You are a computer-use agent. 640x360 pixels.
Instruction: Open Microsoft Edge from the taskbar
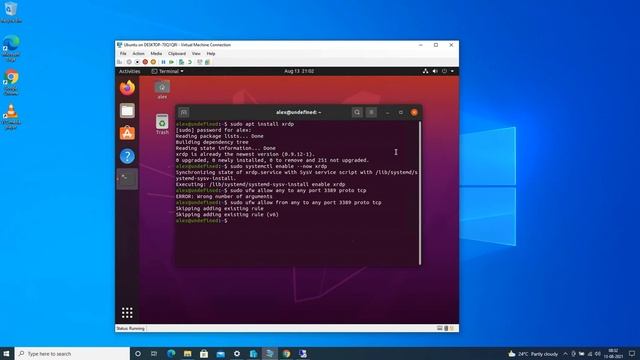(x=171, y=353)
